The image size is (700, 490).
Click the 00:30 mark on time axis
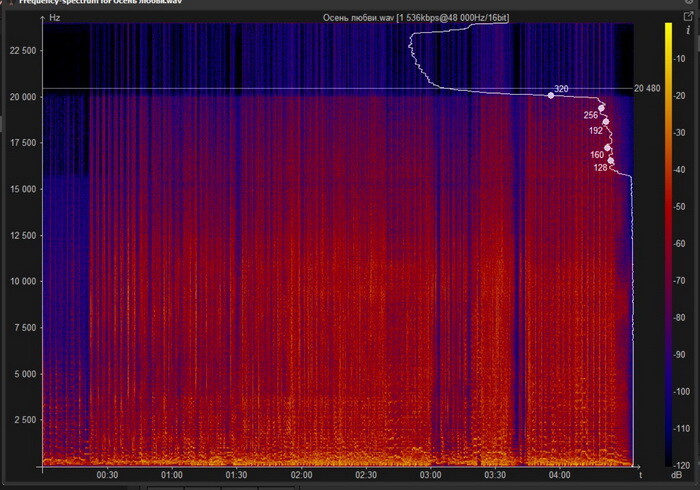(x=107, y=476)
